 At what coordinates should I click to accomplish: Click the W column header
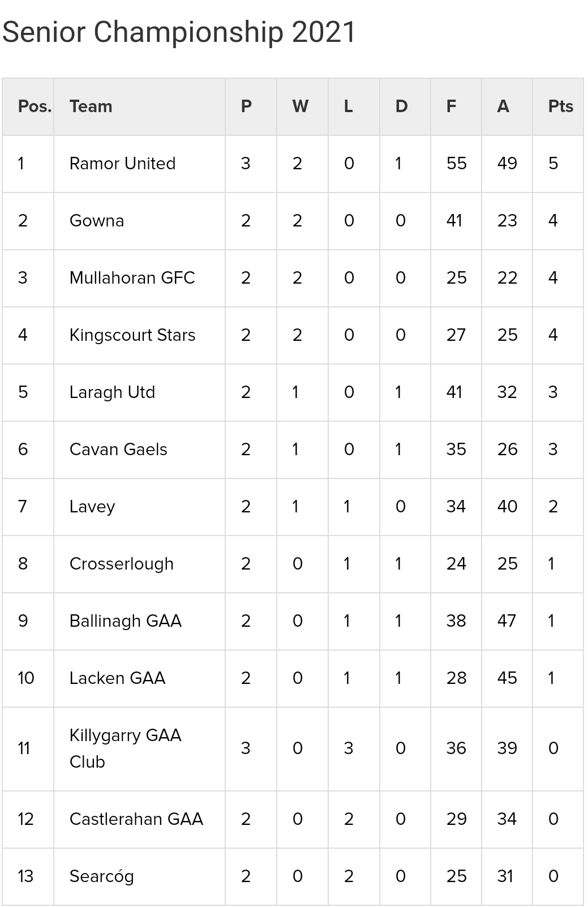tap(300, 106)
